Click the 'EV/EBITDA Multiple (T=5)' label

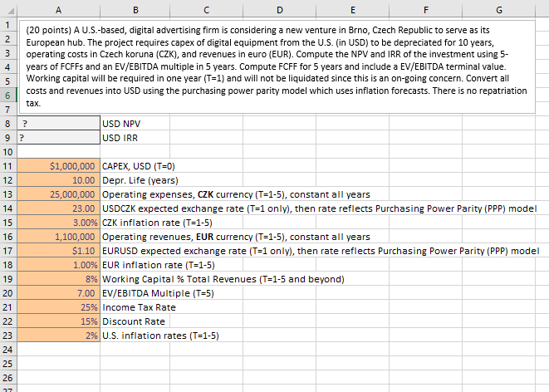pos(158,293)
